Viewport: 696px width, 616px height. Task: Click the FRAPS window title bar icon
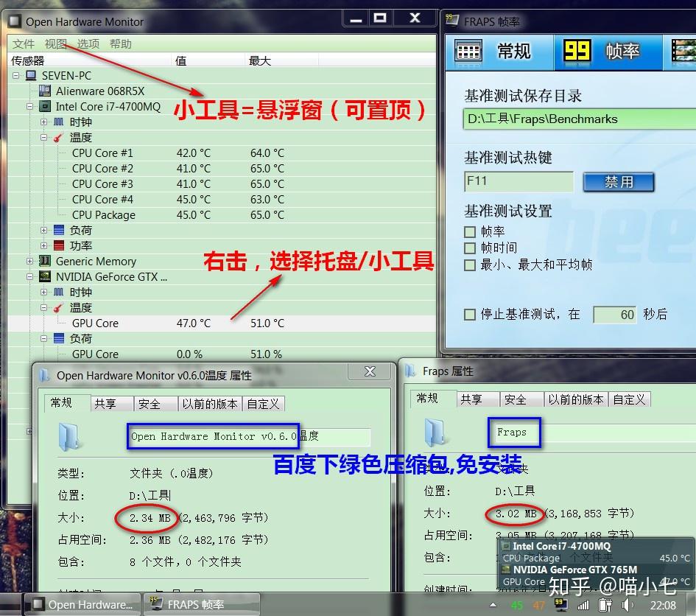coord(452,20)
